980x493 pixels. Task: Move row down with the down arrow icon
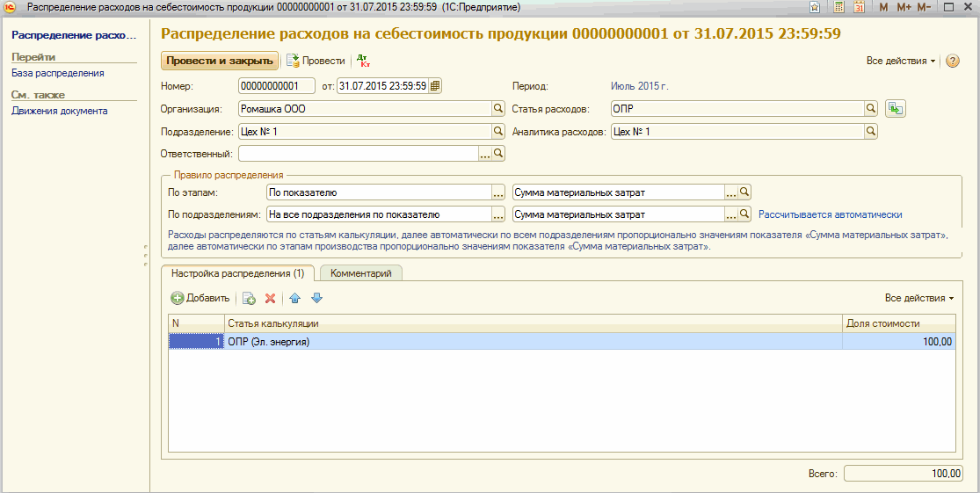tap(316, 298)
